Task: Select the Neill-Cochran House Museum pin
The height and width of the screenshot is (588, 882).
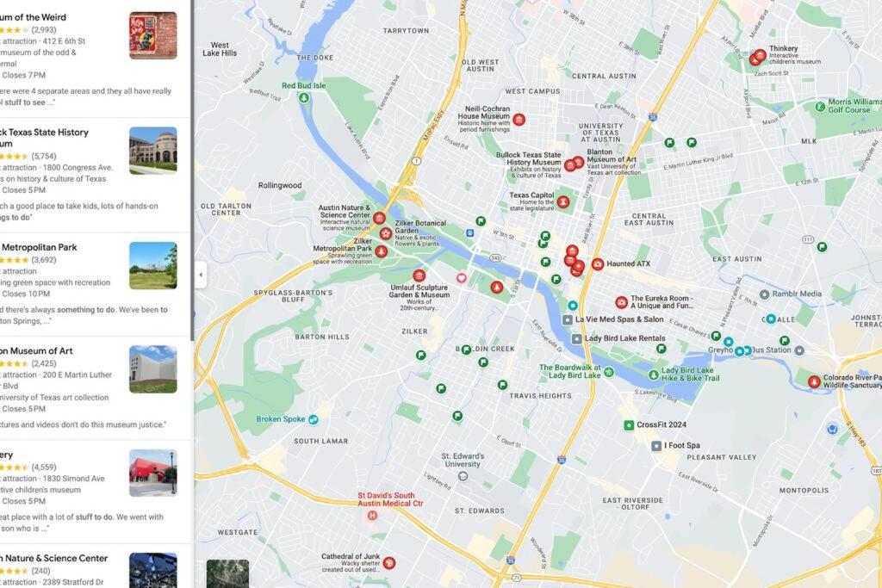Action: (x=519, y=119)
